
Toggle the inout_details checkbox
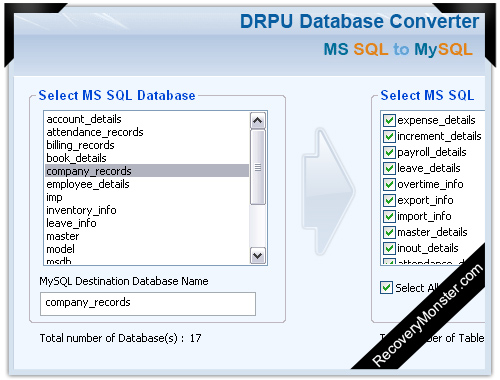[389, 248]
